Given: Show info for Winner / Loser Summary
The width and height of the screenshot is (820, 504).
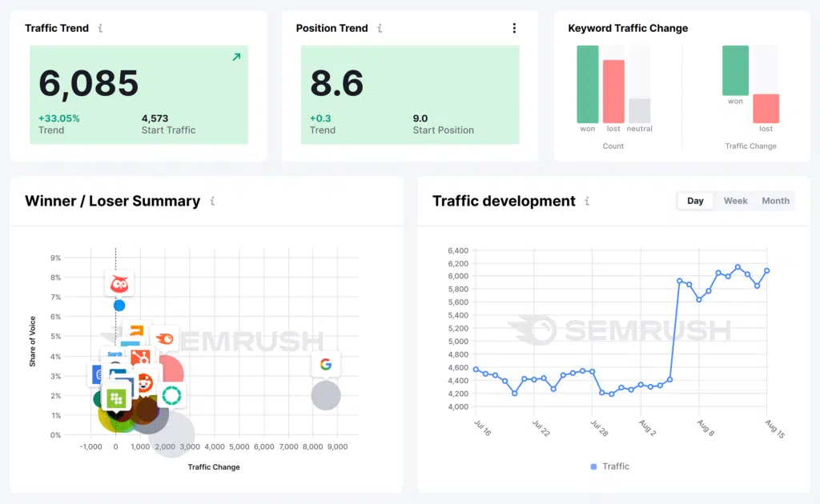Looking at the screenshot, I should click(x=212, y=202).
